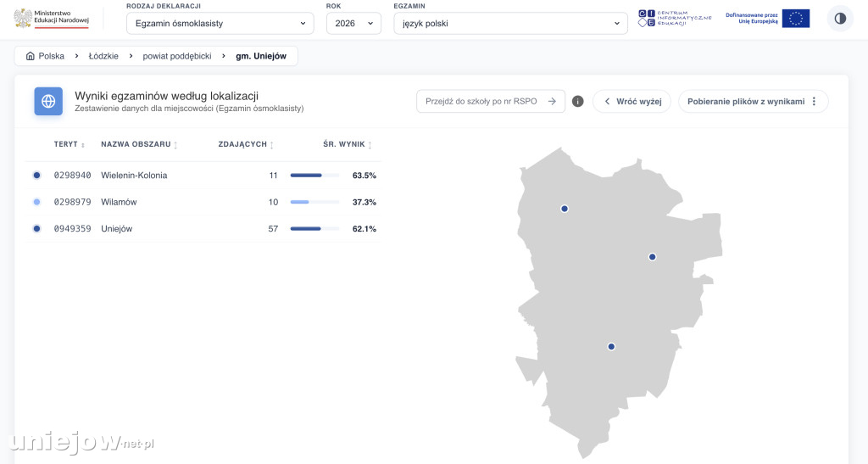Focus the RSPO school number field
This screenshot has width=868, height=464.
tap(491, 101)
